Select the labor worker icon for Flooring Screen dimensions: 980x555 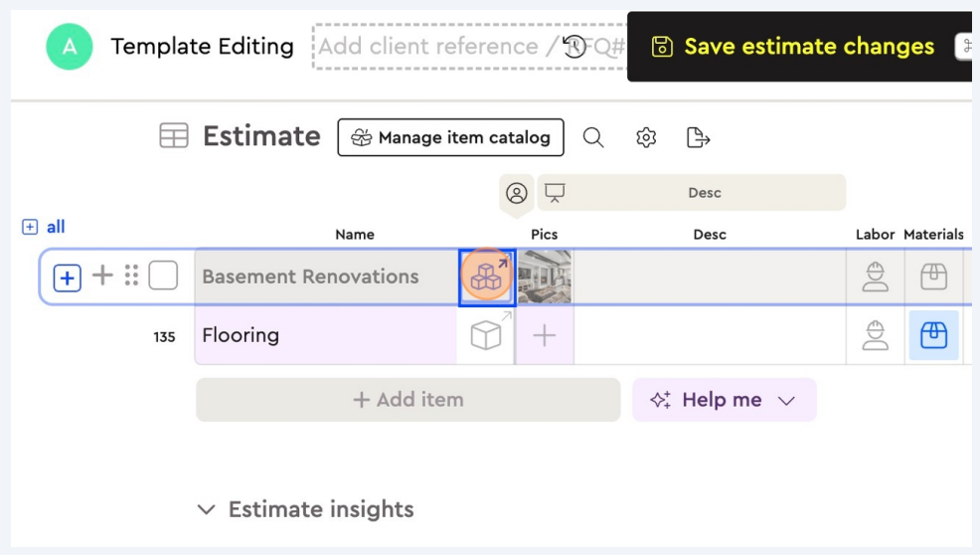(875, 336)
